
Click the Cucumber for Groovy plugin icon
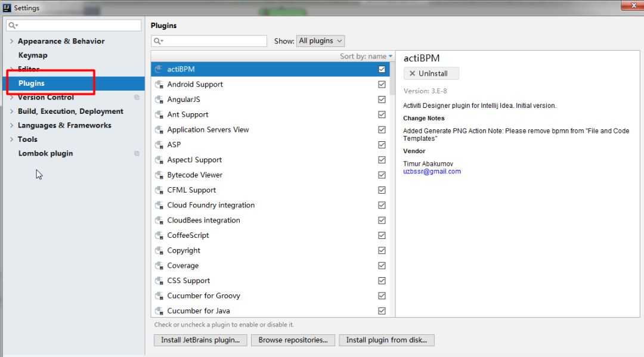click(159, 296)
